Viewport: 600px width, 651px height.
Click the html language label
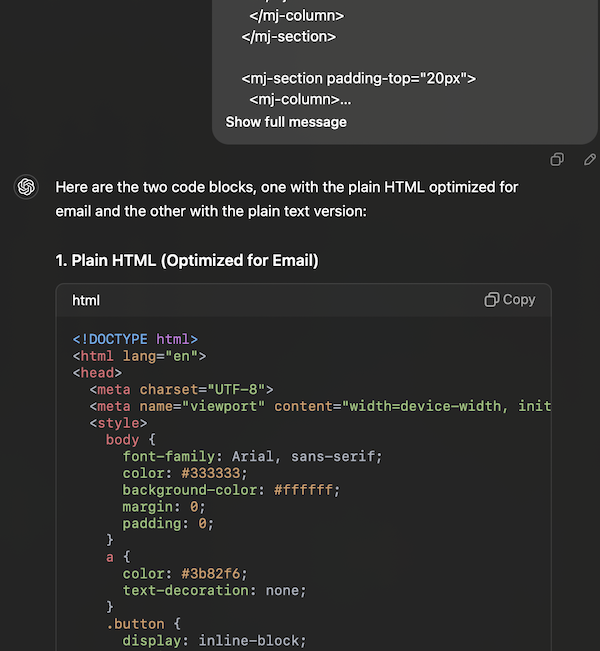pyautogui.click(x=86, y=300)
